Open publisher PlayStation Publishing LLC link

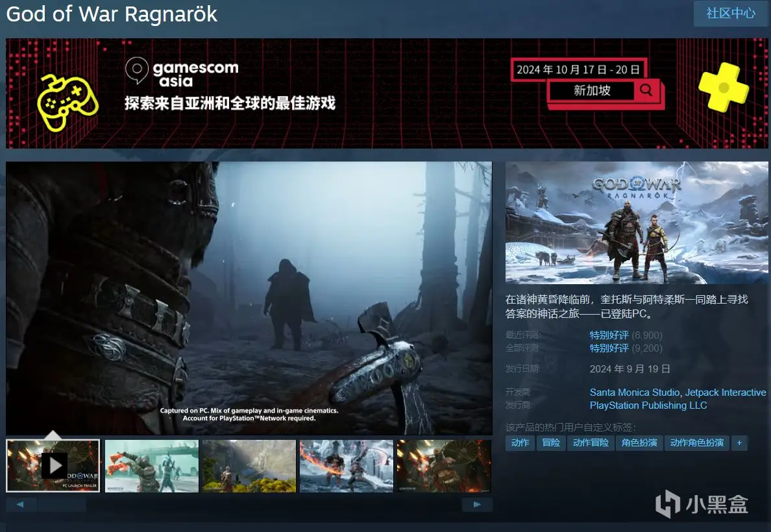tap(648, 405)
